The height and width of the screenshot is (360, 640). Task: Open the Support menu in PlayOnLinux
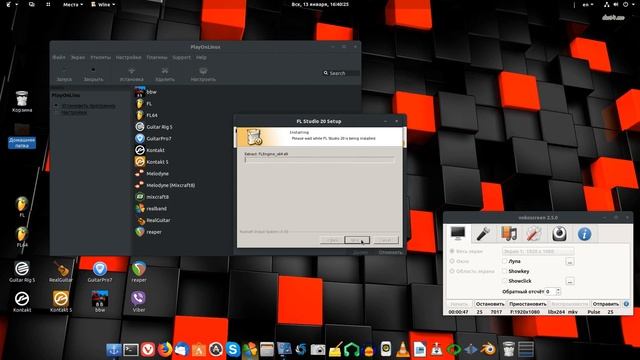pos(181,58)
